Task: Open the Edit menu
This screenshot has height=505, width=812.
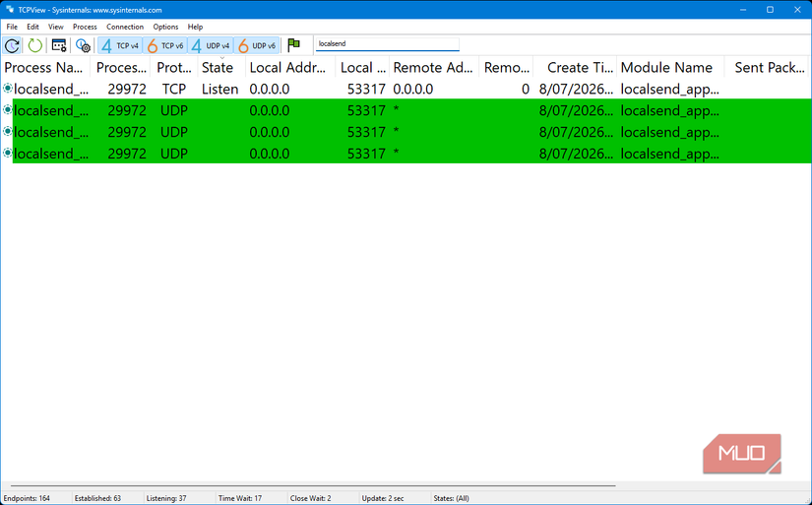Action: (x=32, y=27)
